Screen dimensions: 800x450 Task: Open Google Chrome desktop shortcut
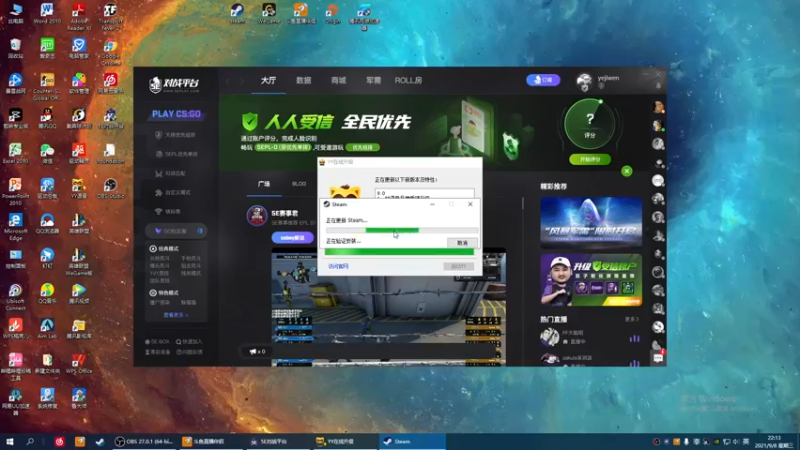tap(110, 51)
